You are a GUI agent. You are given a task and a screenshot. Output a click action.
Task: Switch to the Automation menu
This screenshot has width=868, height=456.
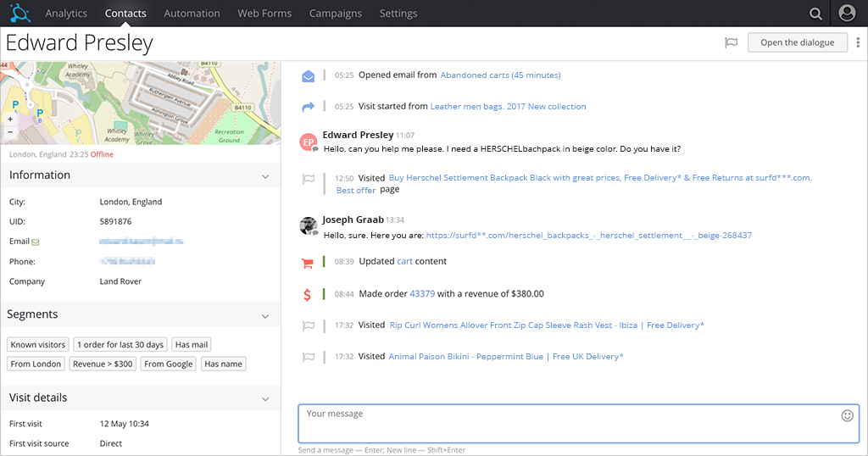(192, 14)
